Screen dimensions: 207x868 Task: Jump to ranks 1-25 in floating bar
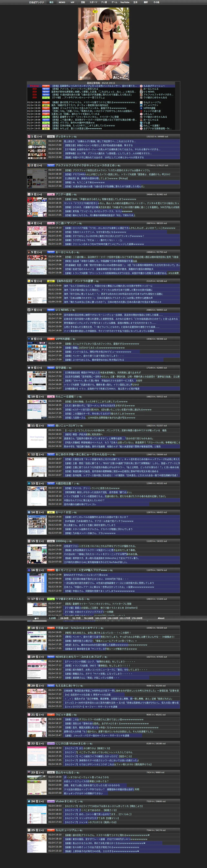point(52,618)
